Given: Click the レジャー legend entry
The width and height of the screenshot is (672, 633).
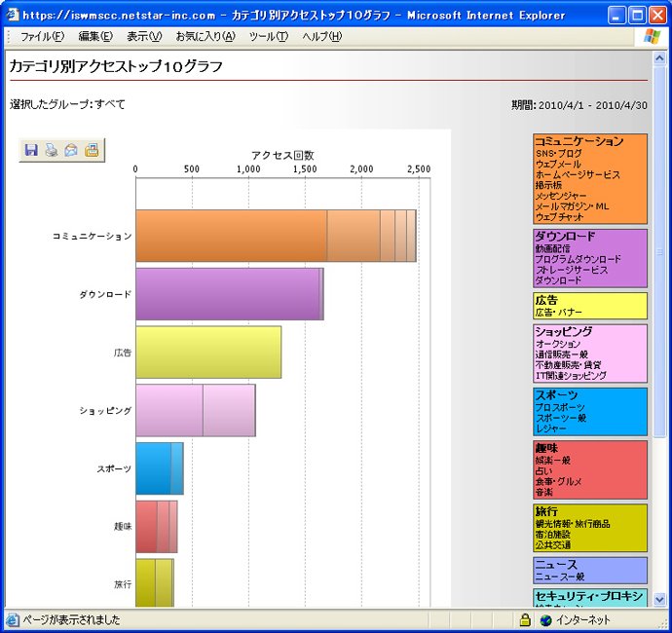Looking at the screenshot, I should (550, 428).
